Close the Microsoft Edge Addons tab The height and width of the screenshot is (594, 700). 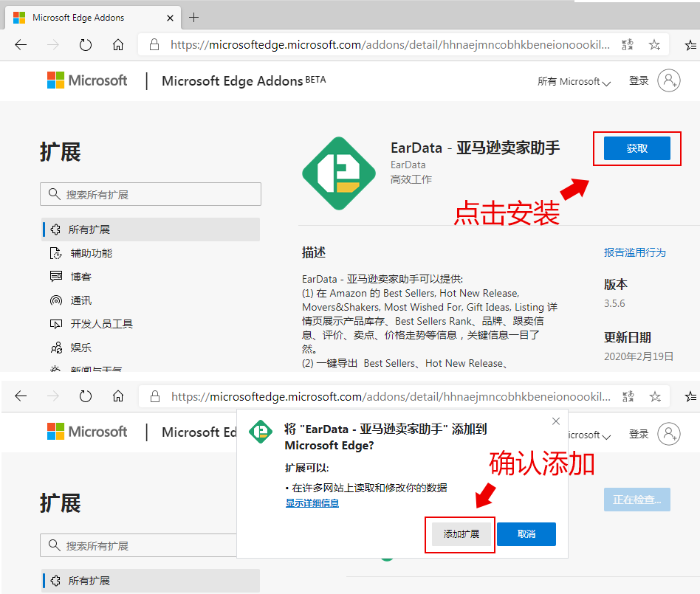(170, 18)
